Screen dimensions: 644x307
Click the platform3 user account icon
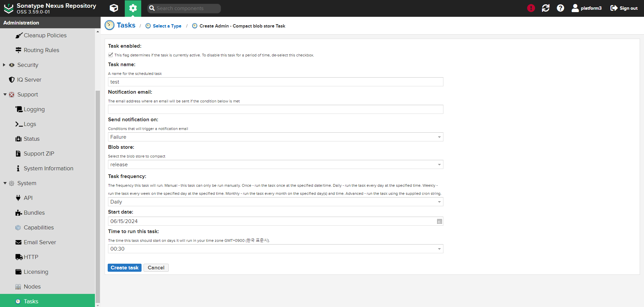point(575,8)
